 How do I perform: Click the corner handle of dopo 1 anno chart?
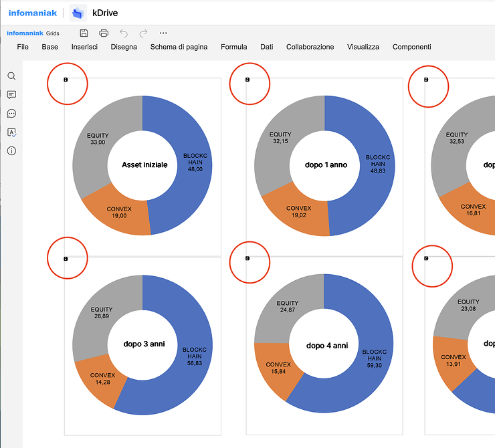point(248,80)
